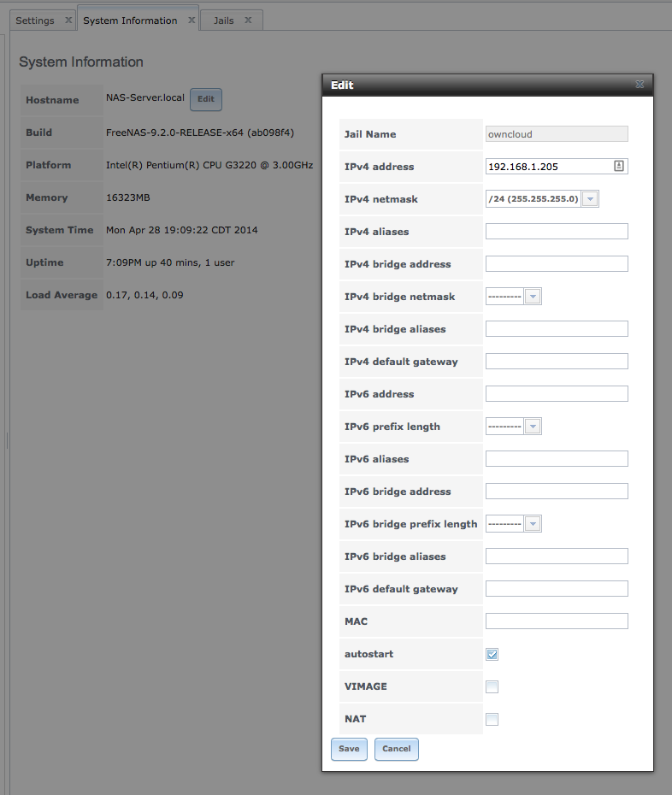The width and height of the screenshot is (672, 795).
Task: Close the Settings tab with its X
Action: (x=68, y=21)
